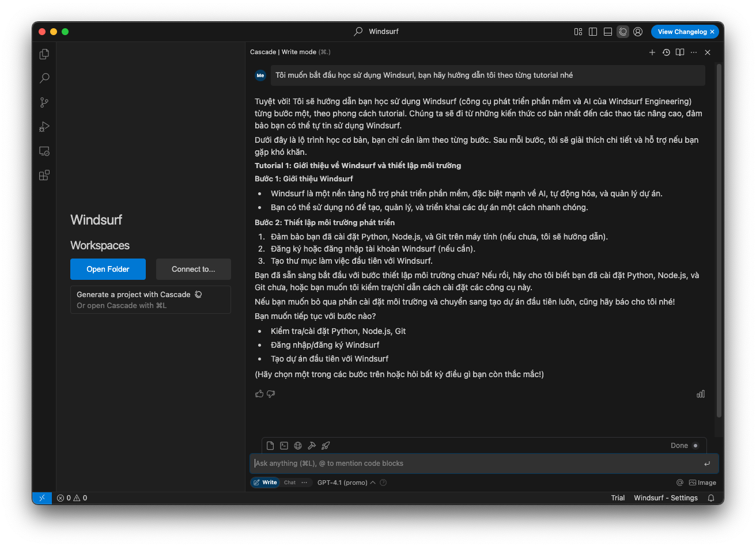Open Windsurf - Settings in status bar
The image size is (756, 547).
coord(666,498)
